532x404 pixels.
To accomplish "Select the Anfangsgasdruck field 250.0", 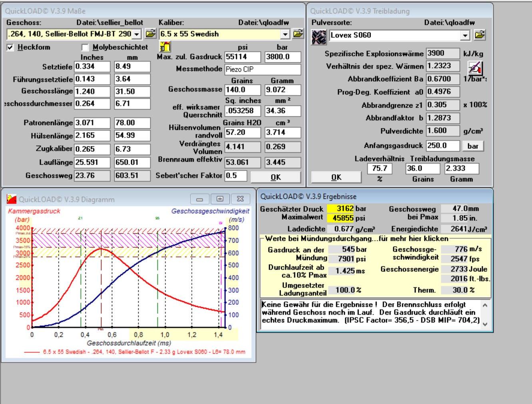I will click(443, 146).
